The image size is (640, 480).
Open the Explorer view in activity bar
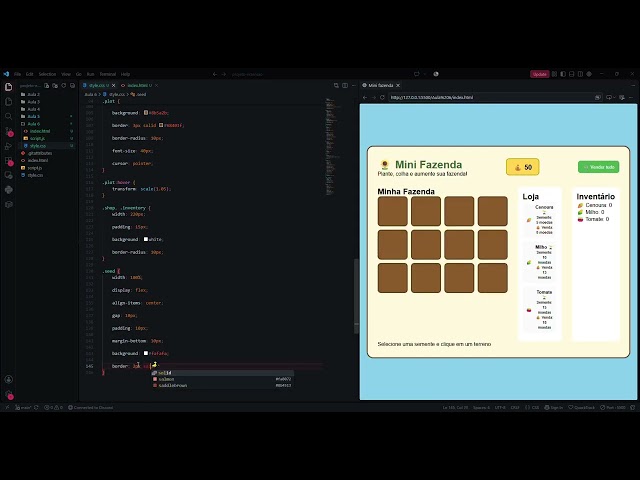pyautogui.click(x=9, y=87)
